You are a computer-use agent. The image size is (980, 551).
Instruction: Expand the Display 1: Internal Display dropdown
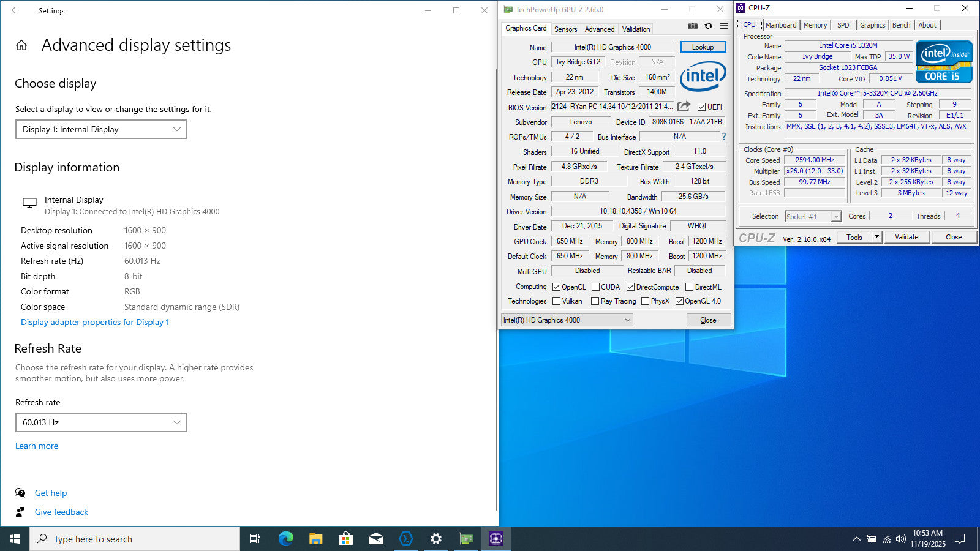point(100,129)
